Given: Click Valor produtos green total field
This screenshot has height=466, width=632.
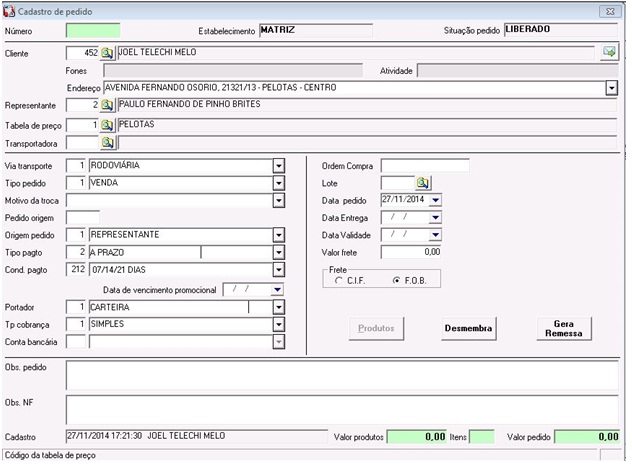Looking at the screenshot, I should tap(417, 437).
